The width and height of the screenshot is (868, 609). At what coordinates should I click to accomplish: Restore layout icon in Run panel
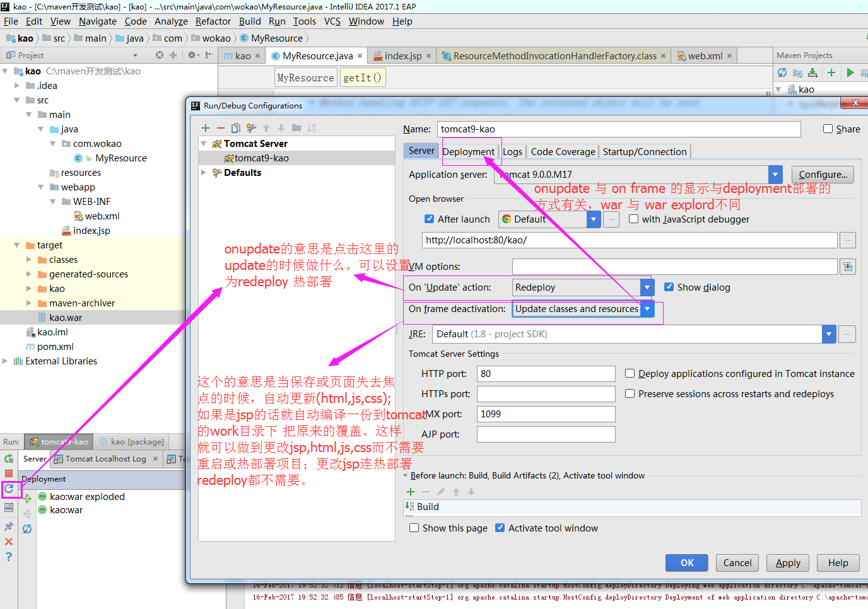[9, 507]
